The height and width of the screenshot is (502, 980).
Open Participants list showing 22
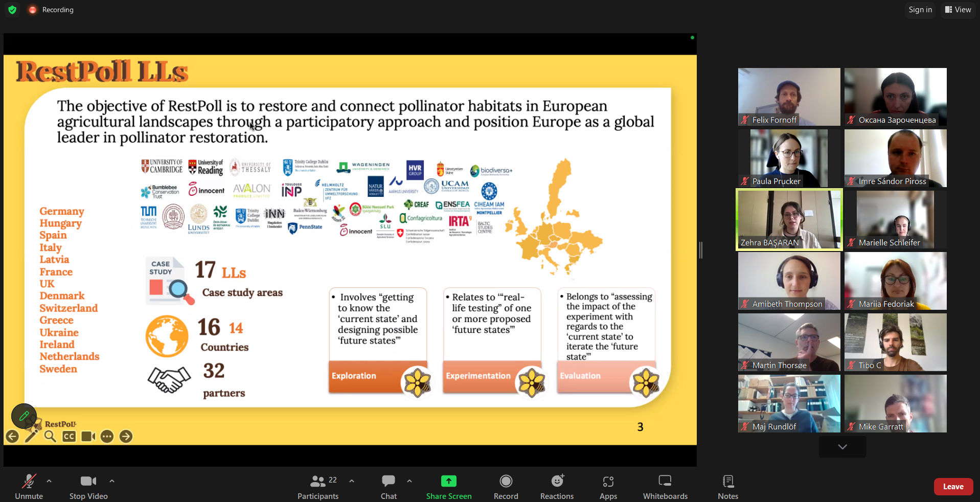point(318,487)
